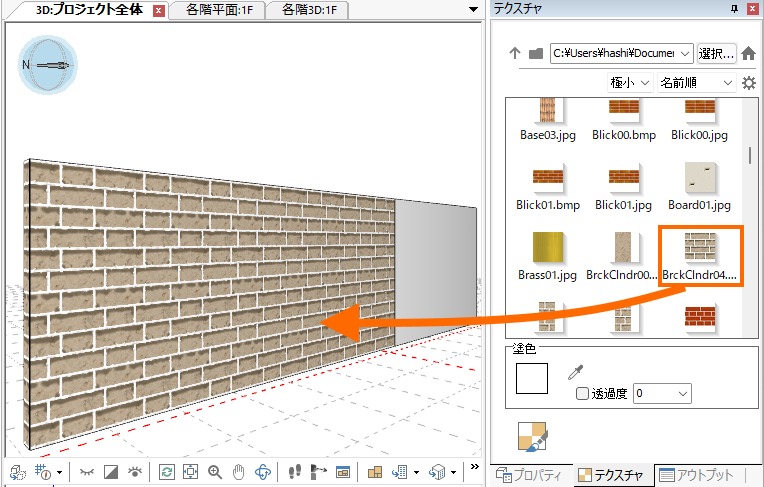Select the Board01.jpg texture
Viewport: 764px width, 487px height.
[x=699, y=188]
